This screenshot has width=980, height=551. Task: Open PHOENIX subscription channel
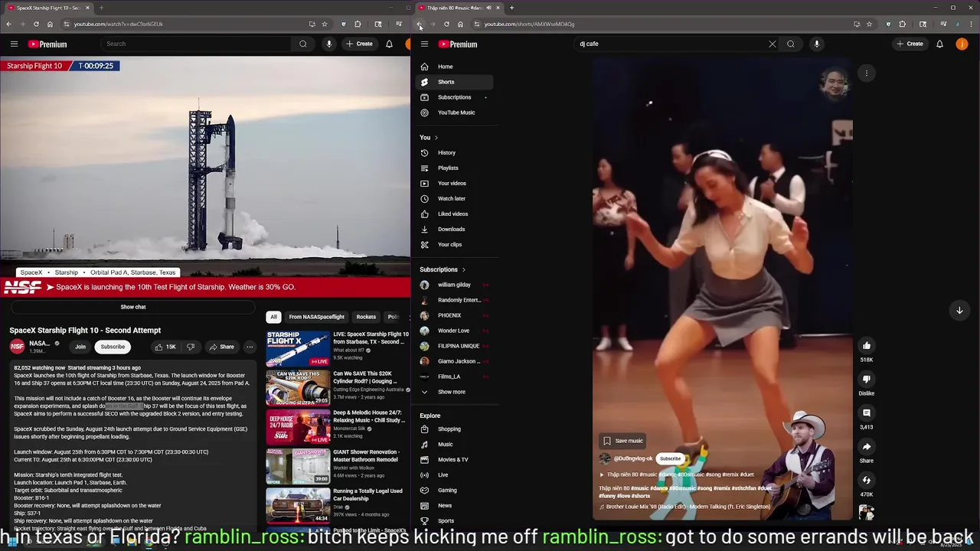pos(456,315)
